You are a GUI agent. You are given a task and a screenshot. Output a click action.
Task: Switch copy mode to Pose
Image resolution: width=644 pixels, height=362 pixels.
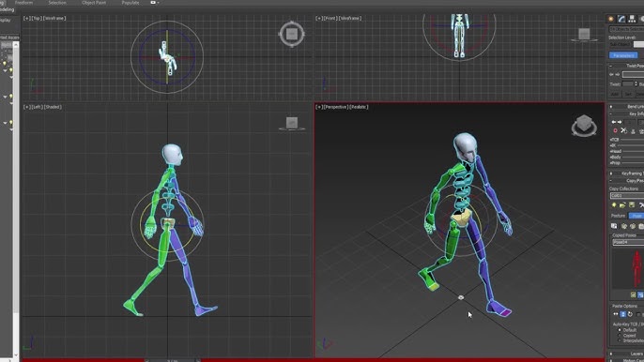point(636,216)
